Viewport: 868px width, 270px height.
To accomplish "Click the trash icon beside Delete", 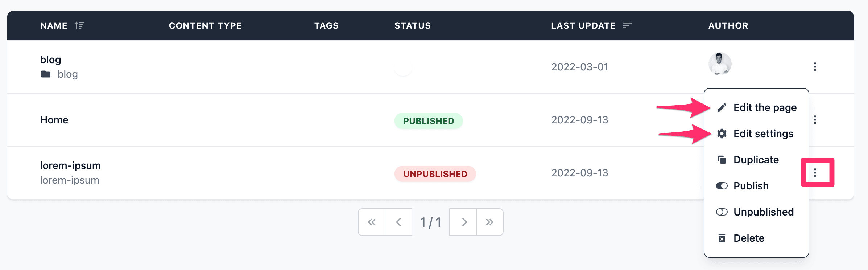I will (722, 238).
